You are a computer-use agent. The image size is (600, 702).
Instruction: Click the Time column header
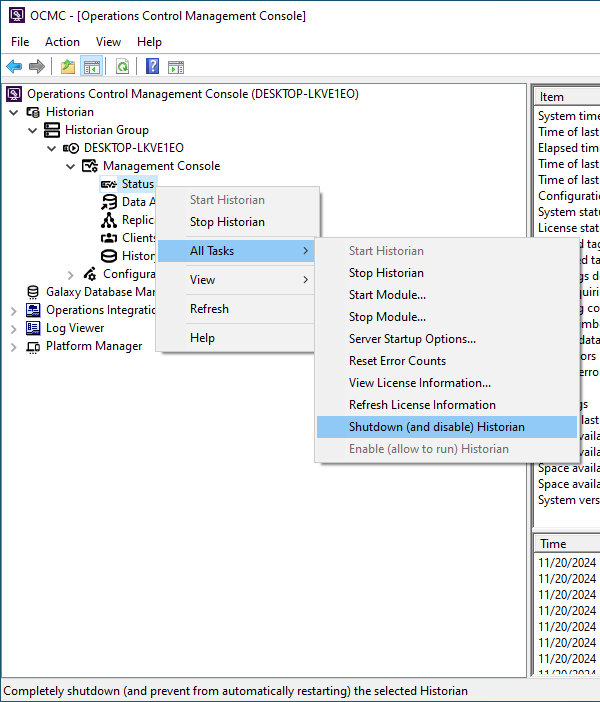(567, 544)
